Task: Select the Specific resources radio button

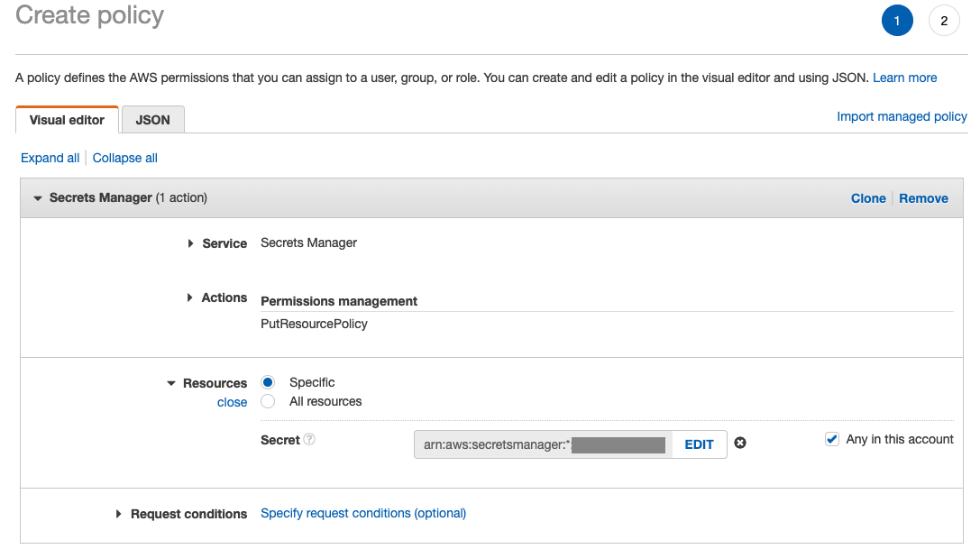Action: pos(268,382)
